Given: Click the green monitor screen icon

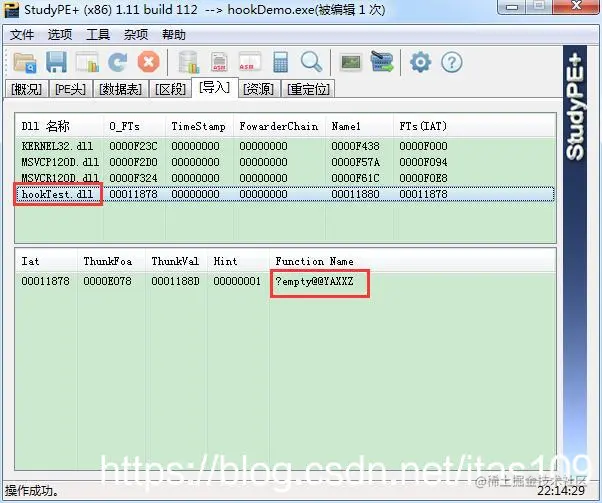Looking at the screenshot, I should pos(351,62).
